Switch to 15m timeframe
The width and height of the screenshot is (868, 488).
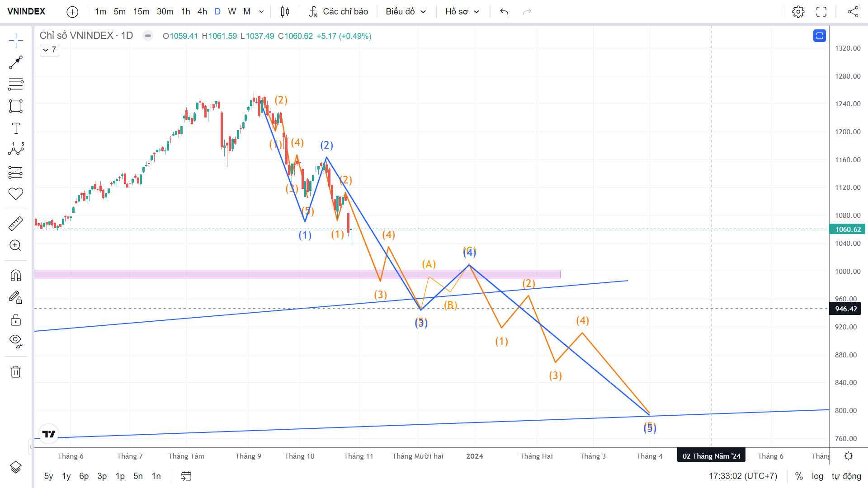(x=141, y=12)
